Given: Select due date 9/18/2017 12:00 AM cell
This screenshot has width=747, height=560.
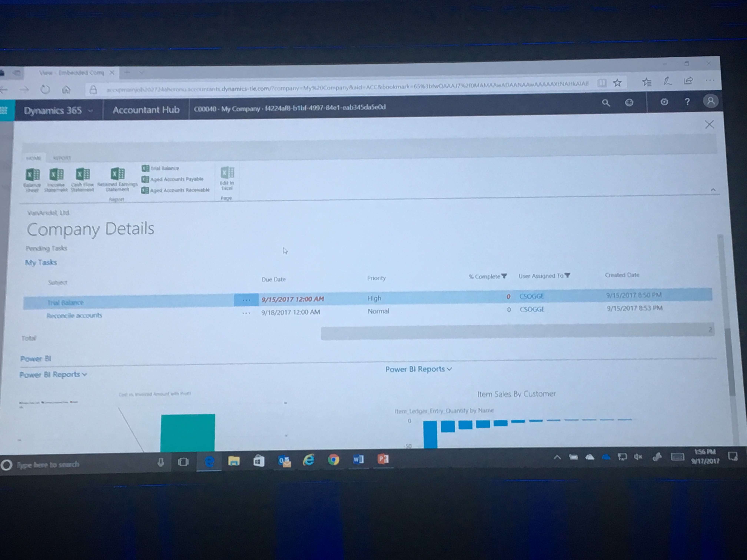Looking at the screenshot, I should pyautogui.click(x=290, y=312).
